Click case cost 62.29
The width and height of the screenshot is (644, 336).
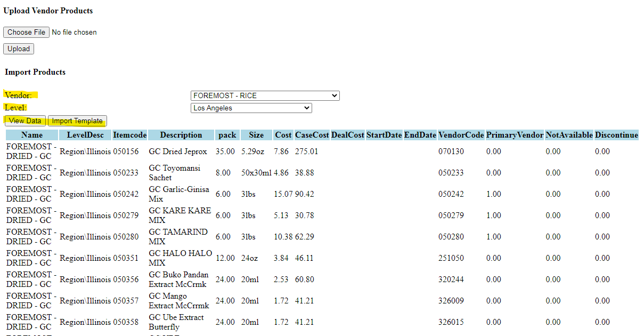click(x=305, y=237)
